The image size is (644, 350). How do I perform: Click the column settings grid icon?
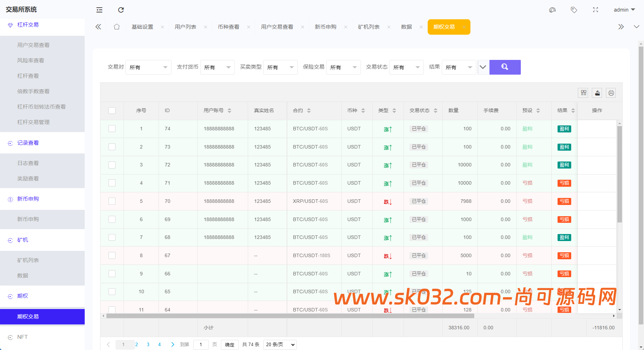[583, 93]
